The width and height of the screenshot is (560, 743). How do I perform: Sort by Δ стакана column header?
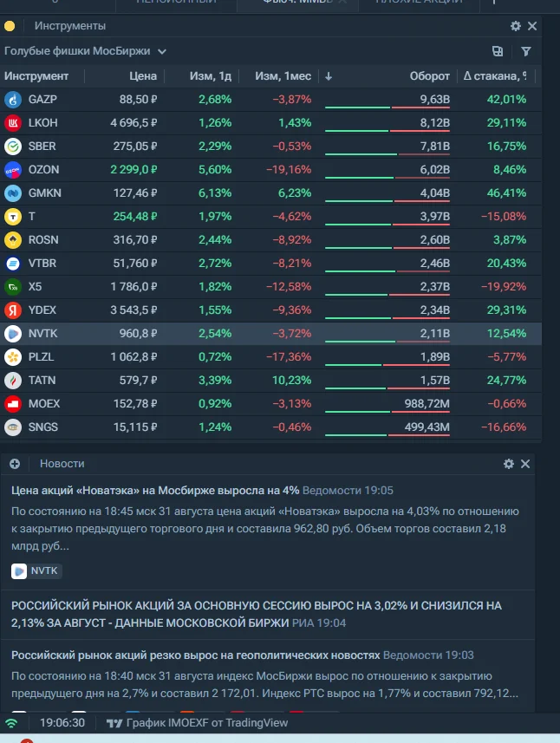pos(495,76)
